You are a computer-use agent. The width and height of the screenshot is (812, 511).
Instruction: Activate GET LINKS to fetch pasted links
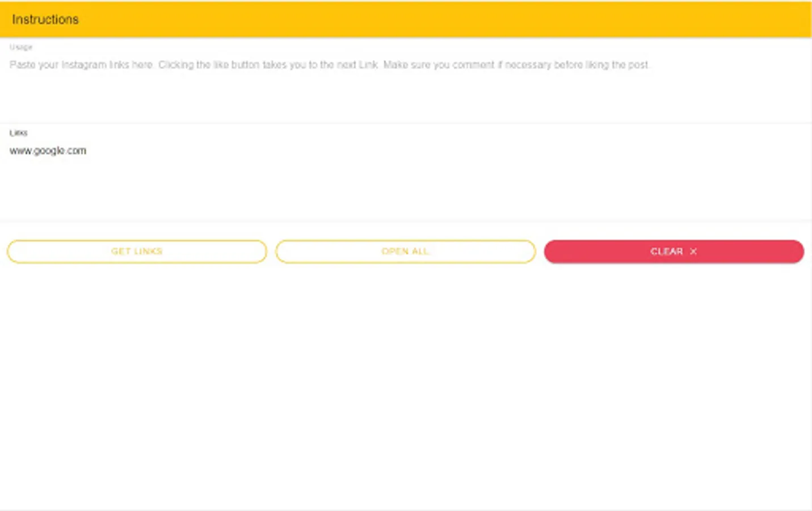[137, 251]
